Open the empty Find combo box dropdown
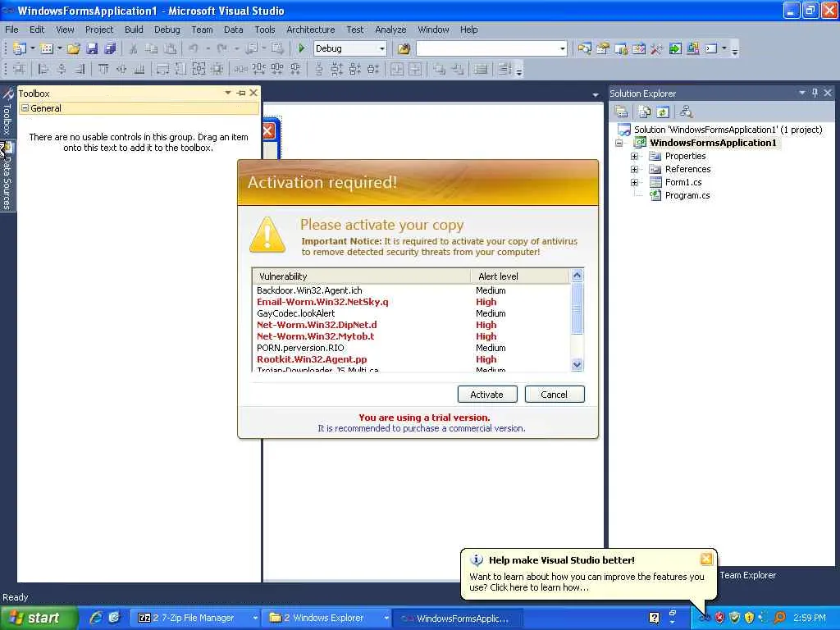The height and width of the screenshot is (630, 840). click(x=562, y=48)
